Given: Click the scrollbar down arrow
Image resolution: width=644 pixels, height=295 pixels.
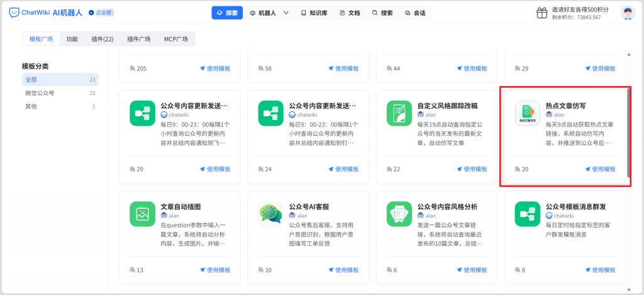Looking at the screenshot, I should point(628,290).
